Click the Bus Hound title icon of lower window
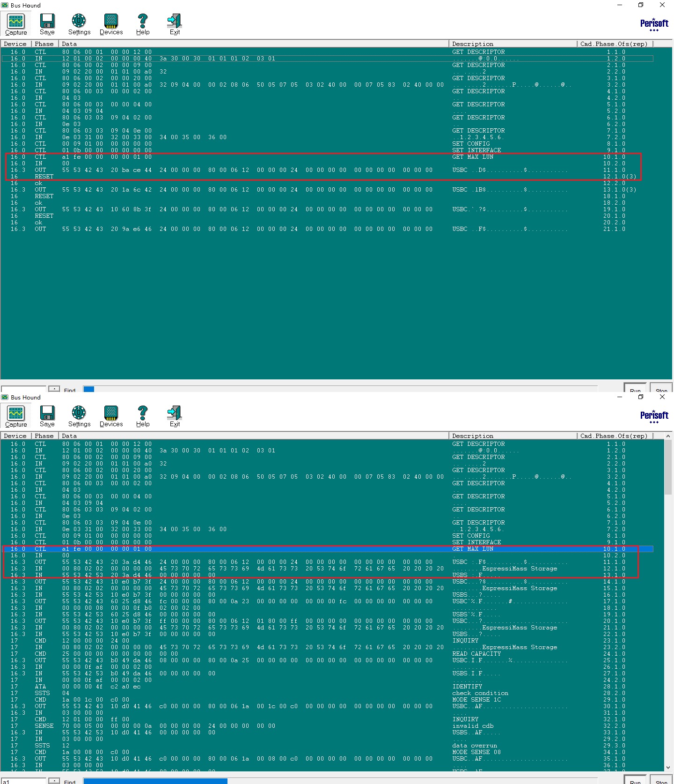This screenshot has height=784, width=674. (x=5, y=397)
